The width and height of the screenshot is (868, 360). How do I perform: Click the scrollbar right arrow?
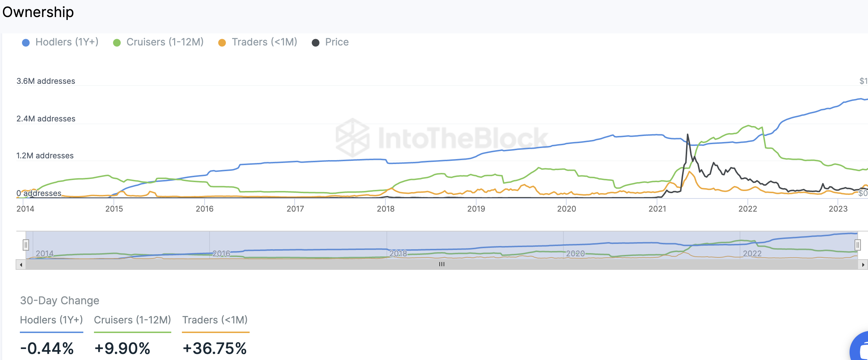point(863,264)
